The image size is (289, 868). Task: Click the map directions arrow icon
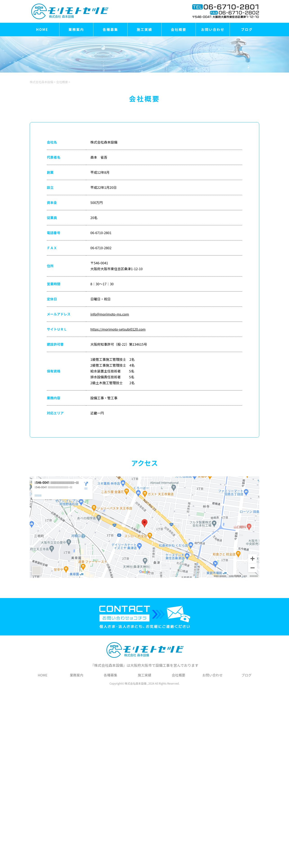[86, 484]
